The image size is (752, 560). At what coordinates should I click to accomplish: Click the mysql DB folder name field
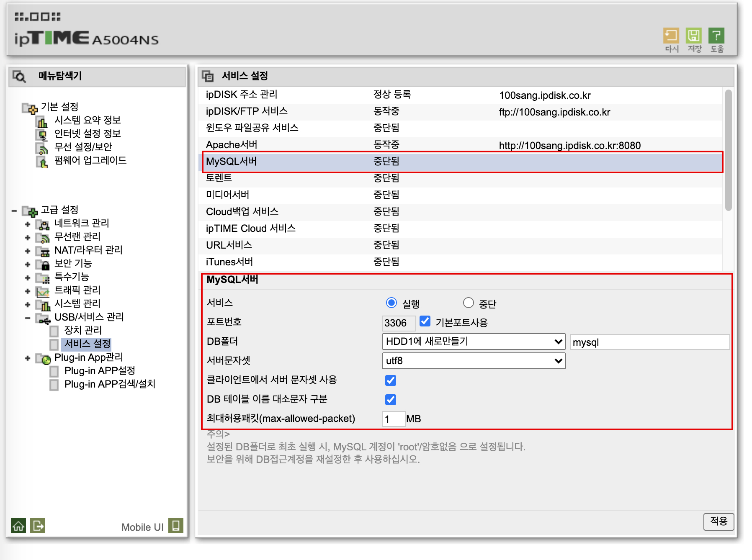click(650, 342)
